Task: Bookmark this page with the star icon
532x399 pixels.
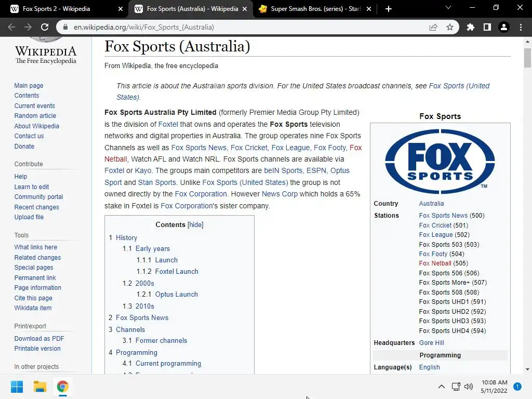Action: point(450,27)
